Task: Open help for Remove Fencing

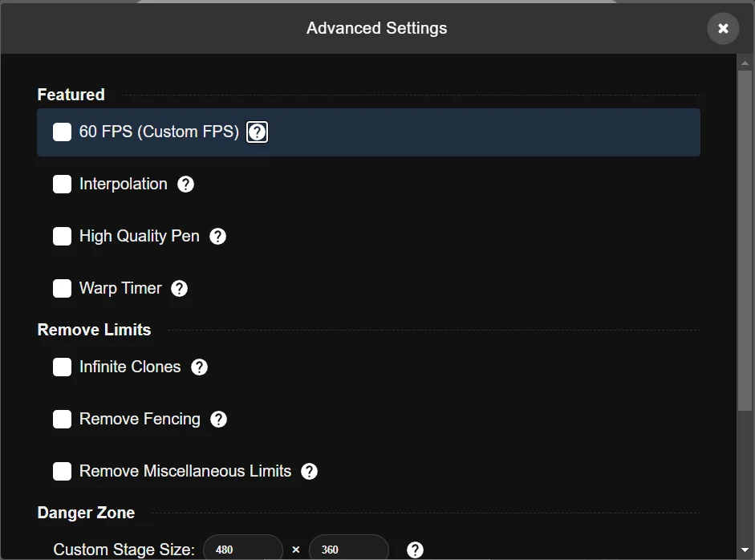Action: pyautogui.click(x=218, y=419)
